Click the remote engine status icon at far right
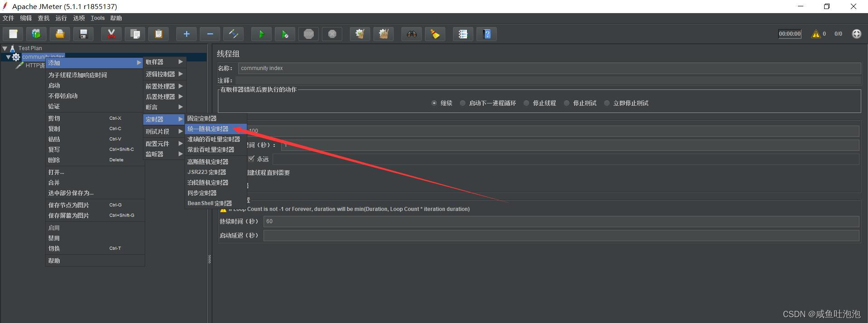The height and width of the screenshot is (323, 868). click(857, 34)
